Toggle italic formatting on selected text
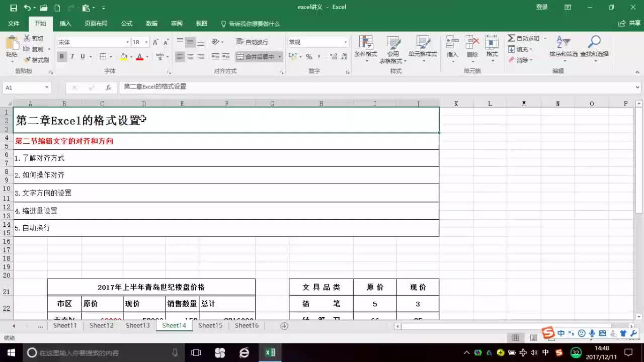The image size is (644, 362). click(x=71, y=57)
